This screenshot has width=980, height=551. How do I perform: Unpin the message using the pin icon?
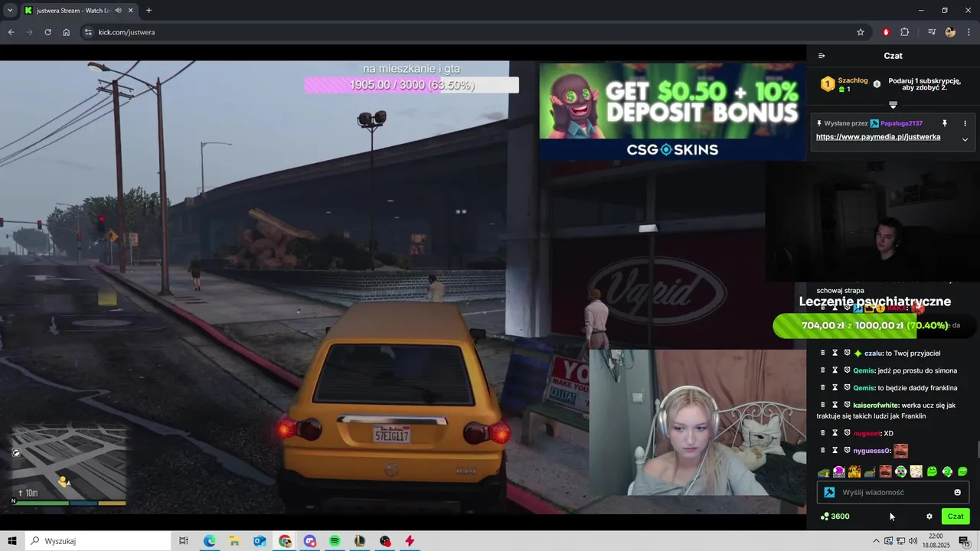click(x=945, y=123)
